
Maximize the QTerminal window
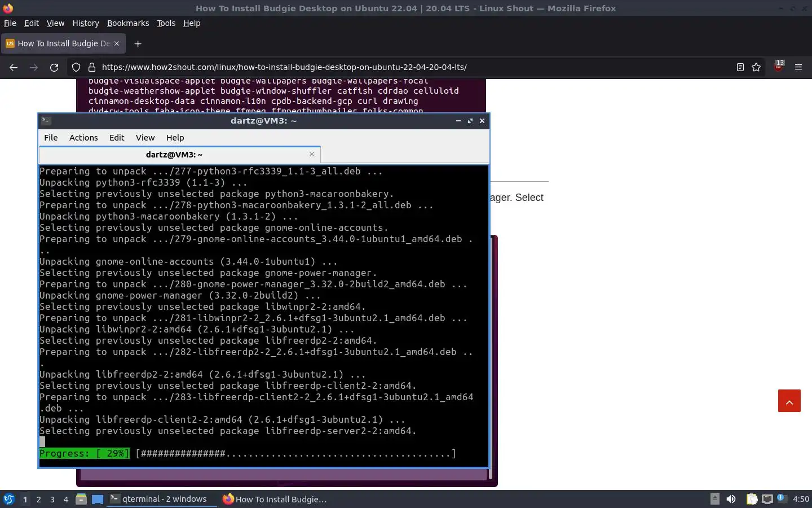tap(470, 121)
